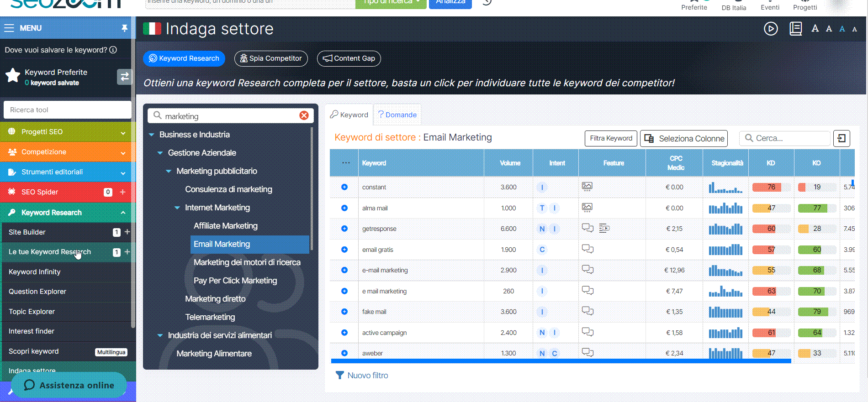Select Pay Per Click Marketing sector
The image size is (868, 402).
pyautogui.click(x=235, y=281)
